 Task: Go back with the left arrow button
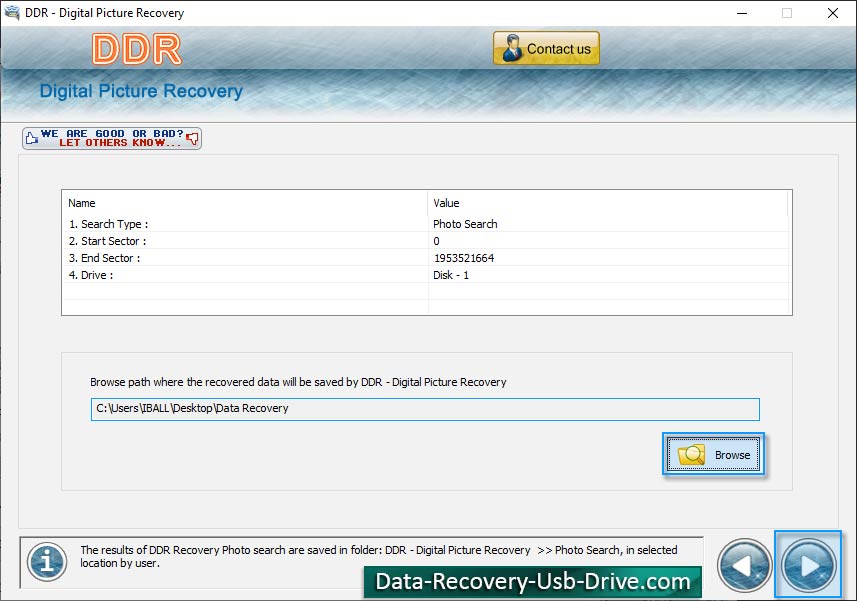[x=744, y=565]
